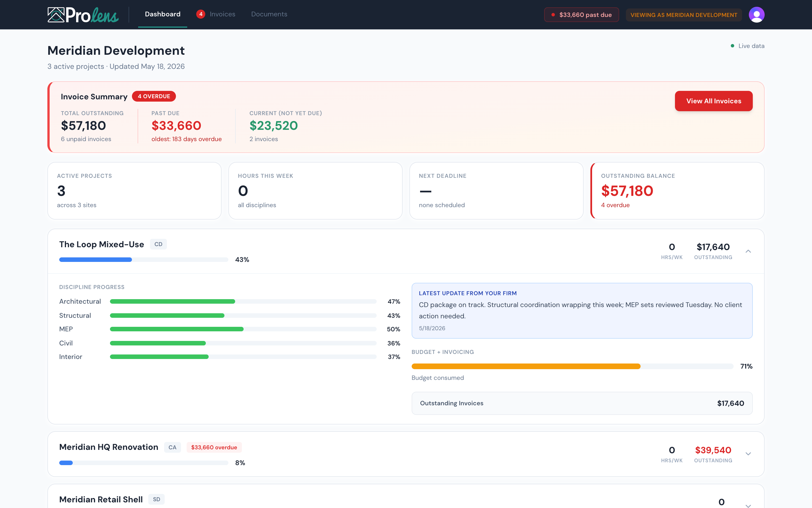Click the CD phase tag
The image size is (812, 508).
(x=158, y=244)
